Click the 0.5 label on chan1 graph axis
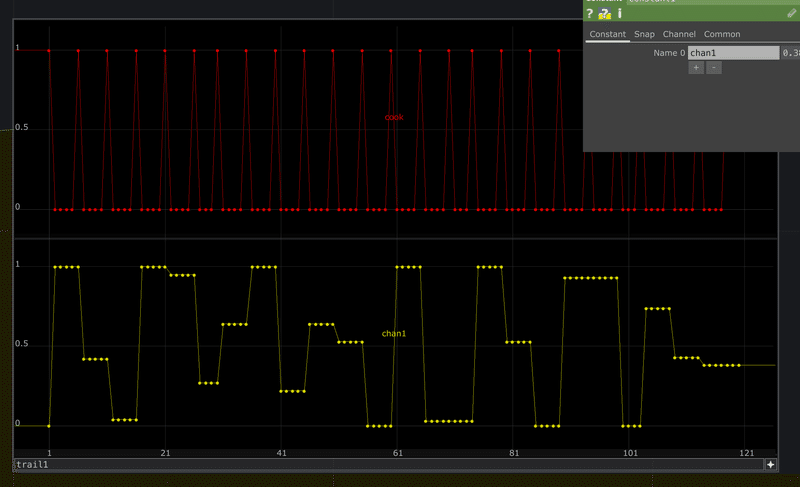The image size is (800, 487). (21, 344)
